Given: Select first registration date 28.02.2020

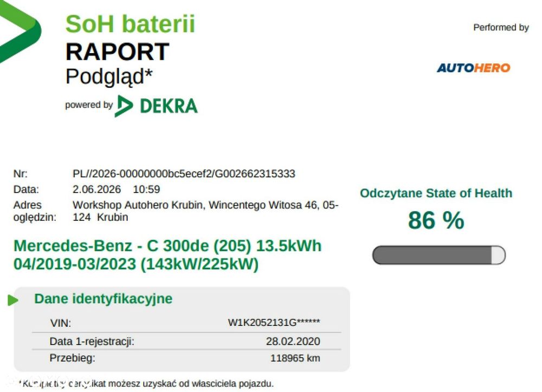Looking at the screenshot, I should point(293,341).
